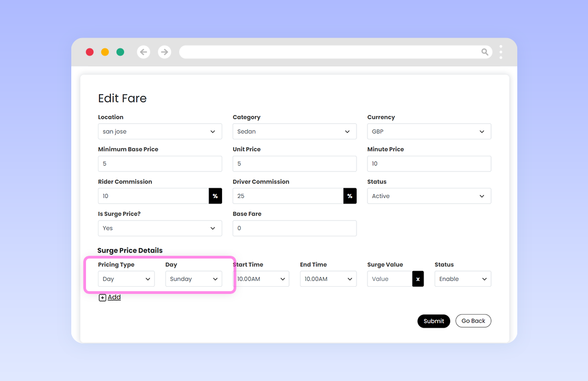
Task: Click the browser back arrow button
Action: click(144, 52)
